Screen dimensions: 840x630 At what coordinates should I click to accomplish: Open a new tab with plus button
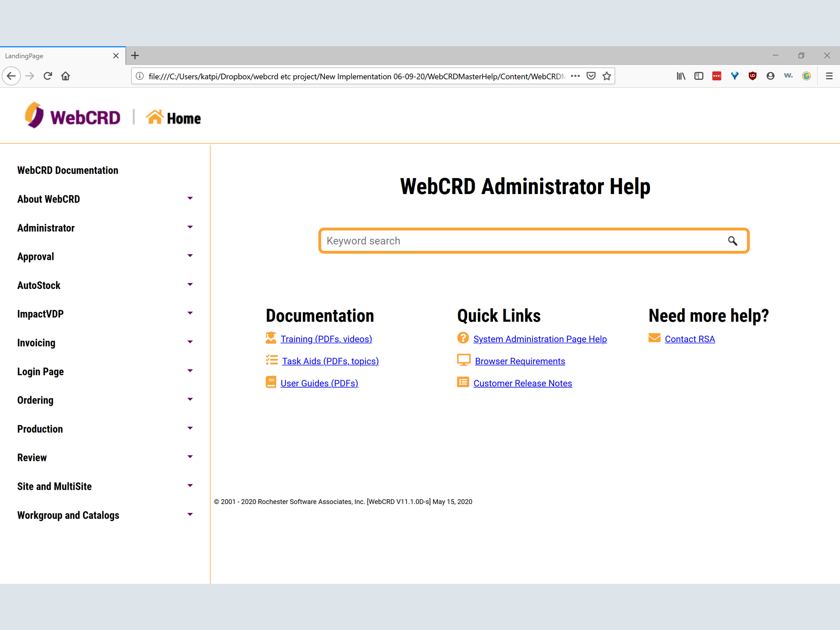pyautogui.click(x=135, y=55)
